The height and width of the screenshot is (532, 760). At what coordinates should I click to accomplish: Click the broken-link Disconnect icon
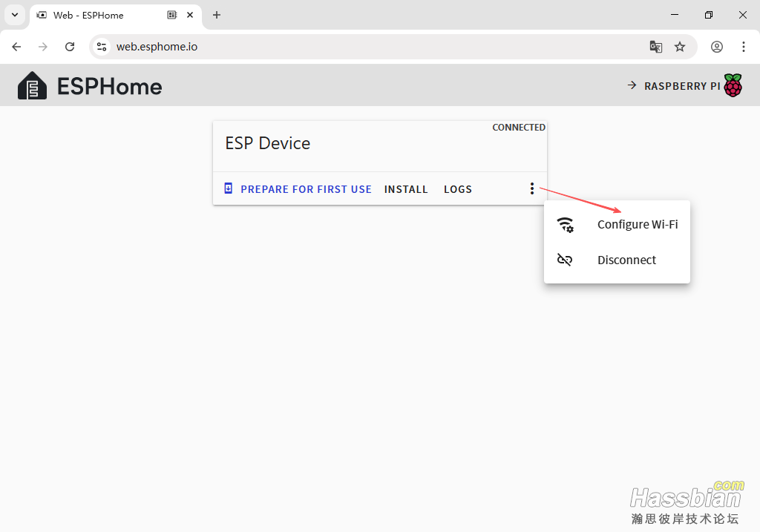click(x=565, y=260)
